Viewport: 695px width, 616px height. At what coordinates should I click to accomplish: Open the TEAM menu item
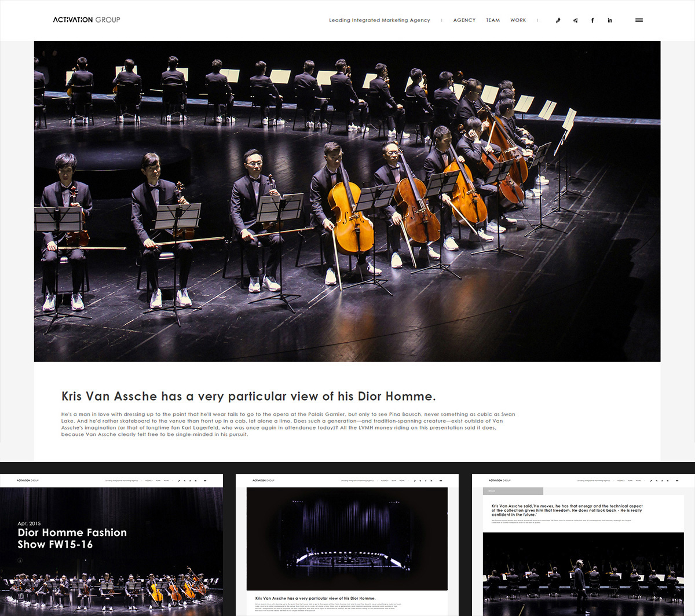click(493, 20)
